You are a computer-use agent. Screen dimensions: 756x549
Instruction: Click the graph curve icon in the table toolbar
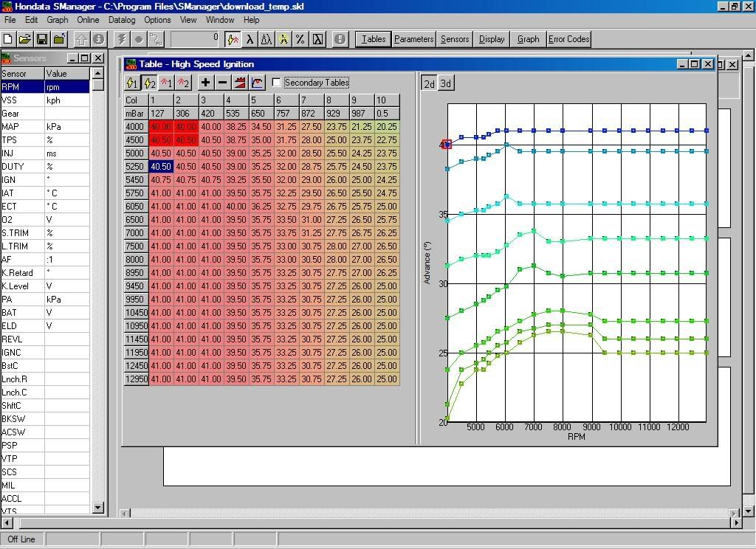tap(257, 83)
